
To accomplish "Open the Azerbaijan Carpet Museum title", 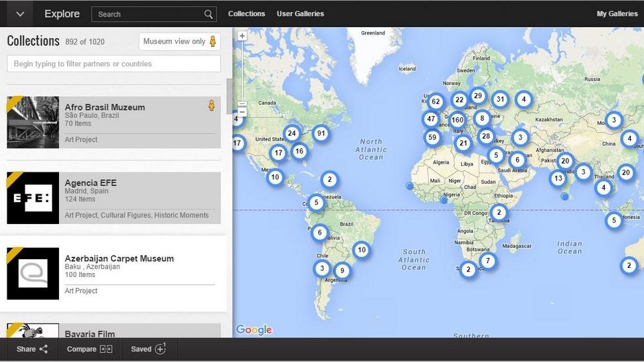I will [119, 259].
